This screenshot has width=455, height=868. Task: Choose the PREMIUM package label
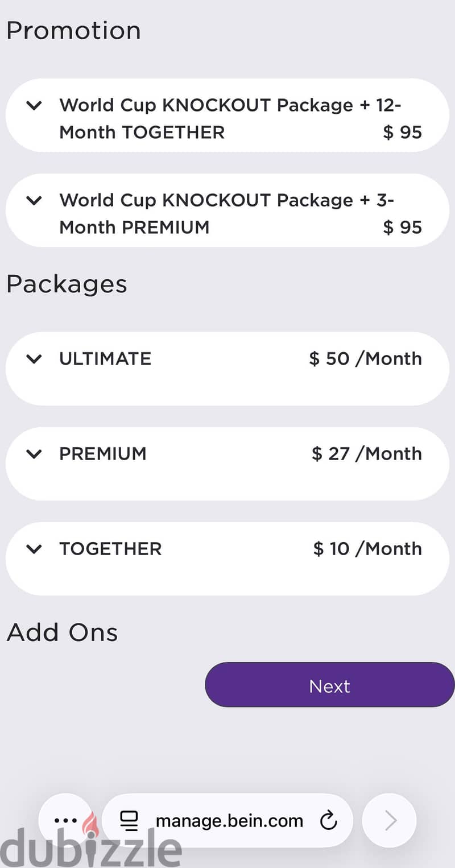pyautogui.click(x=103, y=454)
